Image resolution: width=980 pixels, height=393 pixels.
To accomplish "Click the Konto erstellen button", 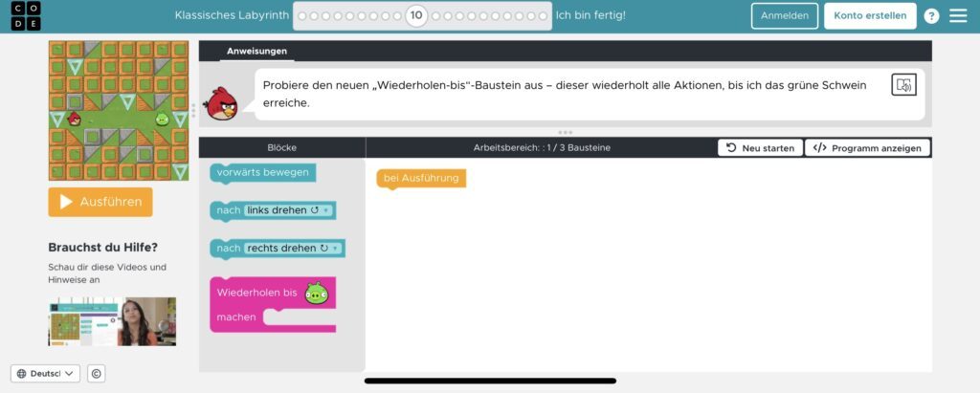I will tap(870, 15).
